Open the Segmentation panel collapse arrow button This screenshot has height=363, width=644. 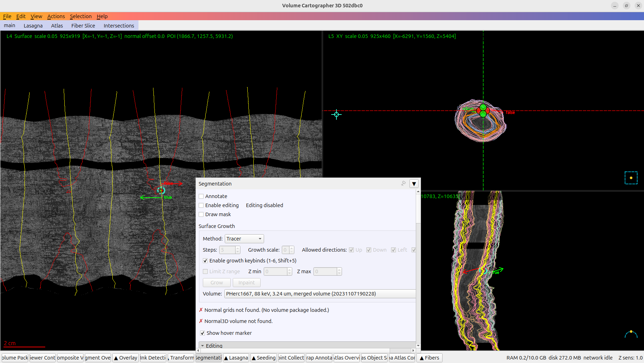click(414, 184)
